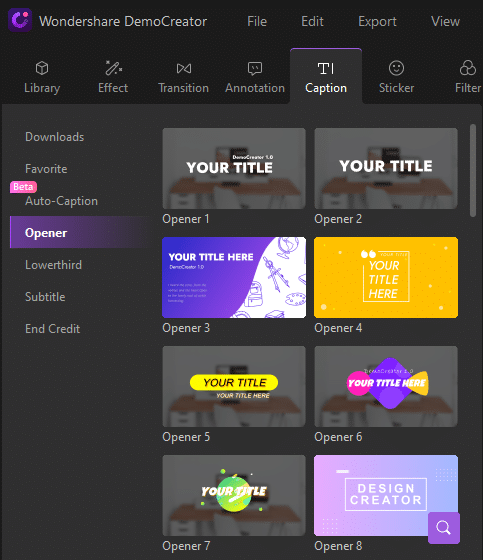Open the Library panel cube icon
This screenshot has width=483, height=560.
pyautogui.click(x=42, y=68)
